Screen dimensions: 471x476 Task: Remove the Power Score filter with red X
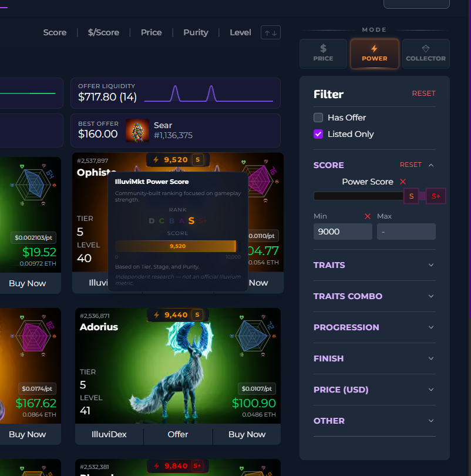tap(403, 182)
